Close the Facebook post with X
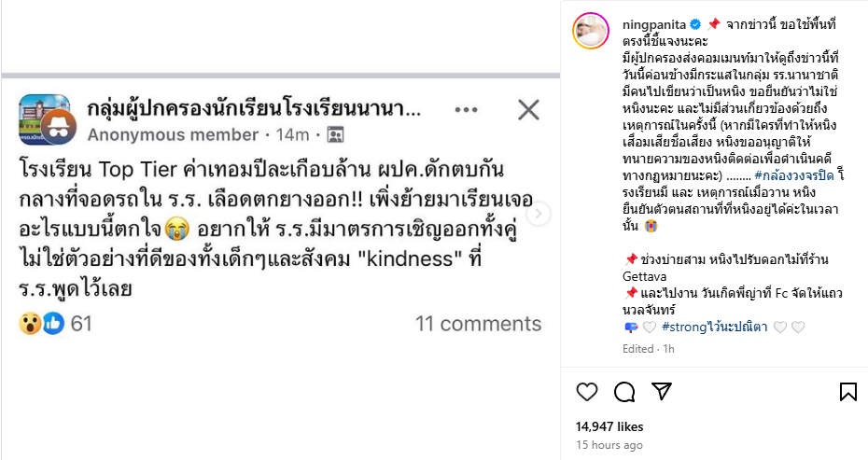The image size is (868, 460). (x=528, y=110)
